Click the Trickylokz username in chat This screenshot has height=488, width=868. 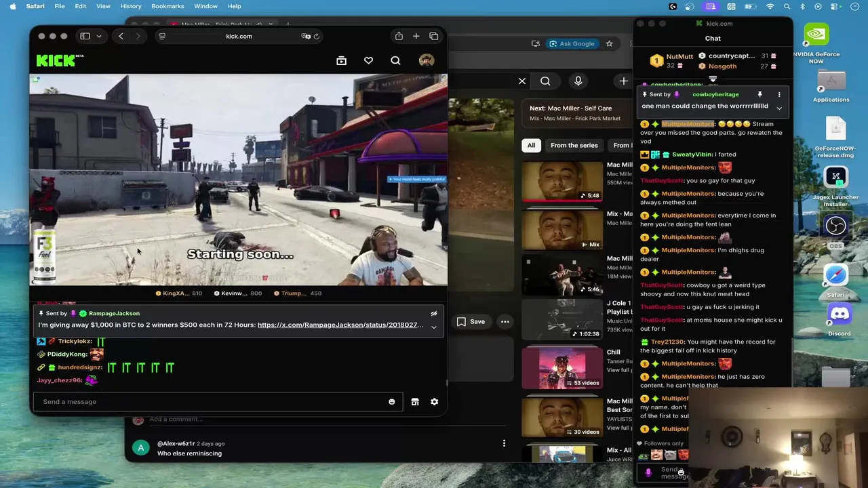75,342
